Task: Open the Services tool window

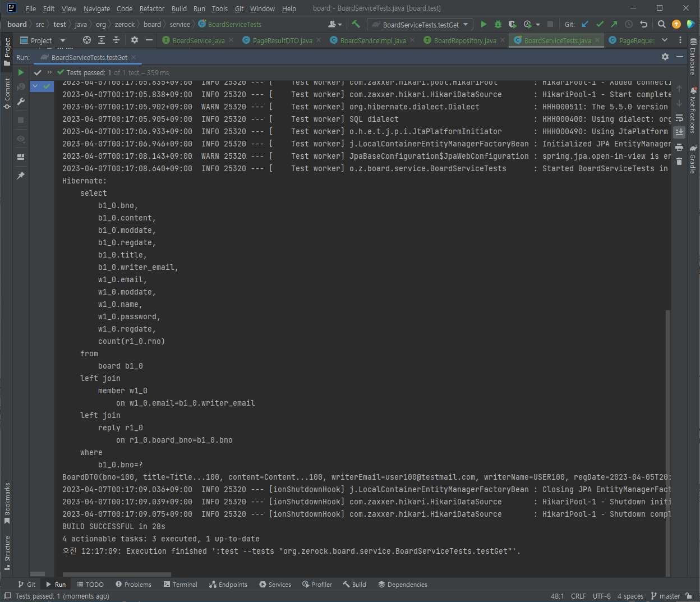Action: point(275,584)
